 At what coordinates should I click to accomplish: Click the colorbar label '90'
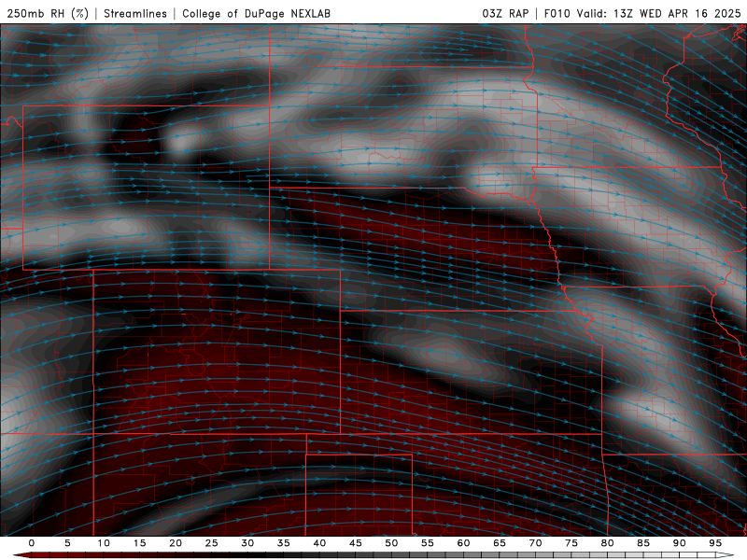[680, 543]
